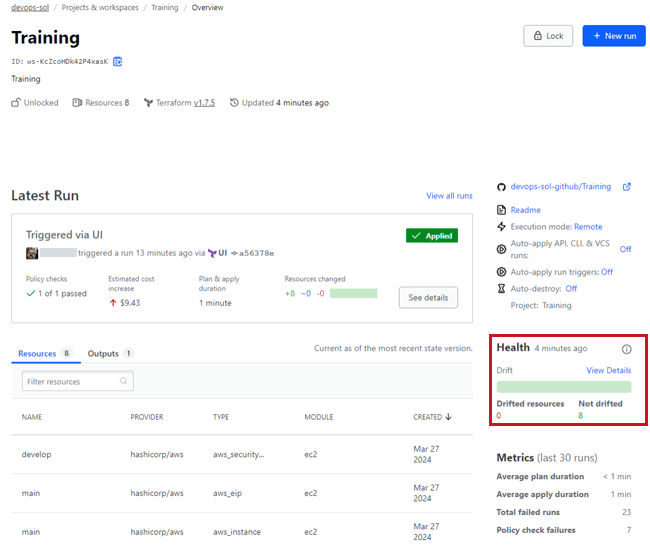Click the Auto-destroy hourglass icon
Image resolution: width=650 pixels, height=546 pixels.
point(501,289)
